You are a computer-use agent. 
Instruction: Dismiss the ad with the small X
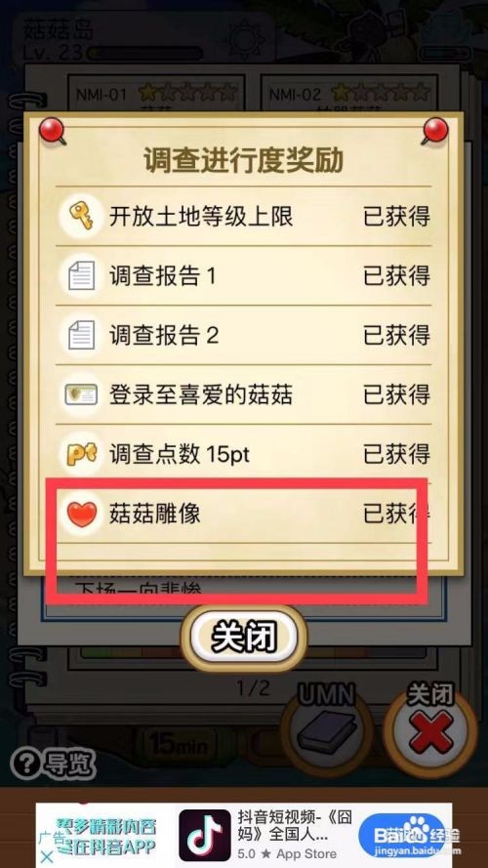pyautogui.click(x=48, y=857)
